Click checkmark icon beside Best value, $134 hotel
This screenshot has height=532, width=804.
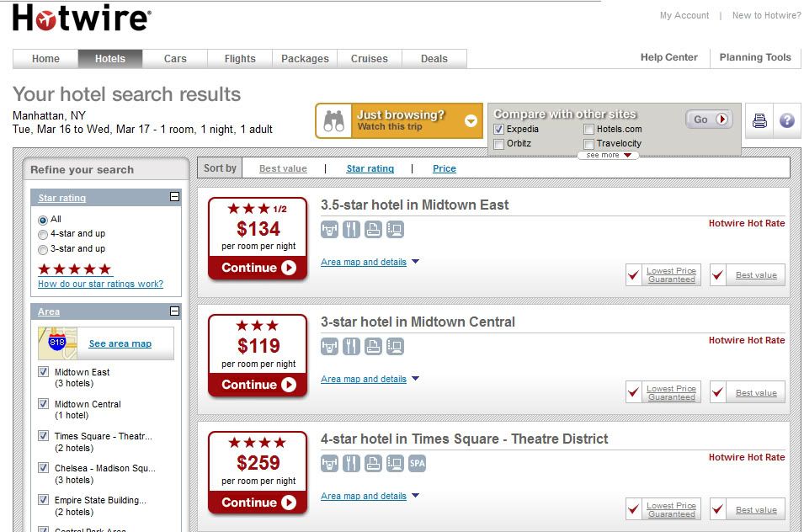(718, 275)
